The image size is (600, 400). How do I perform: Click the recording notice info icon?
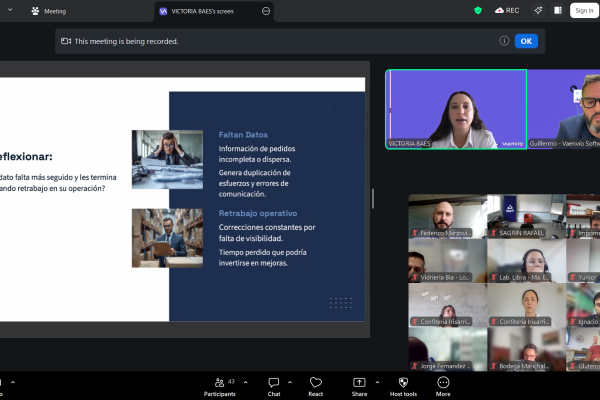[504, 41]
